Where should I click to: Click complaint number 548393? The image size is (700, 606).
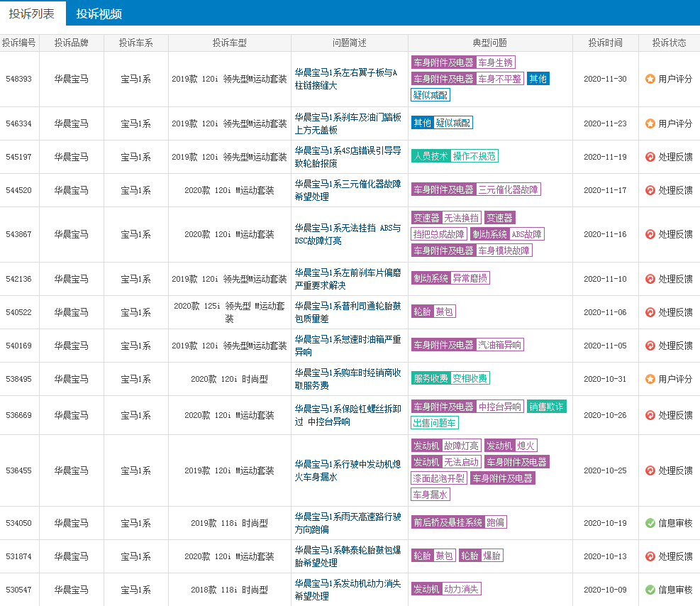[18, 79]
